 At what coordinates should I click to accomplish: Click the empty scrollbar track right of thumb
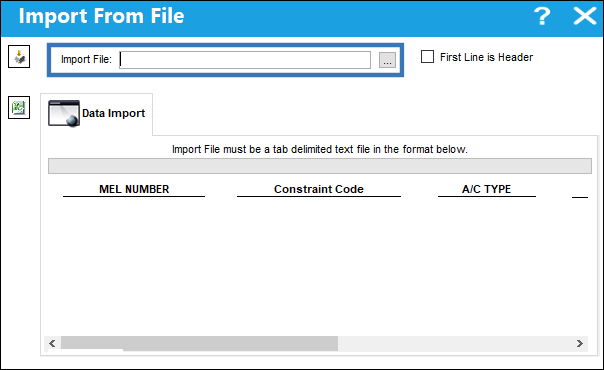pos(455,343)
